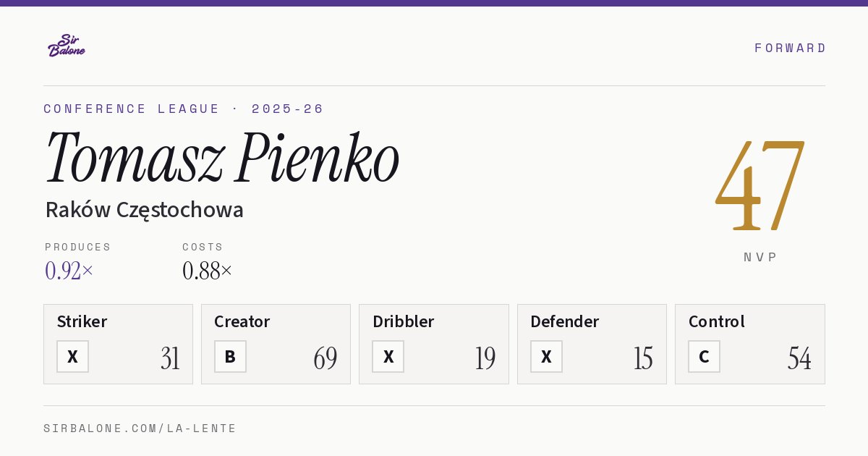Click the Sir Balone logo

[x=67, y=46]
